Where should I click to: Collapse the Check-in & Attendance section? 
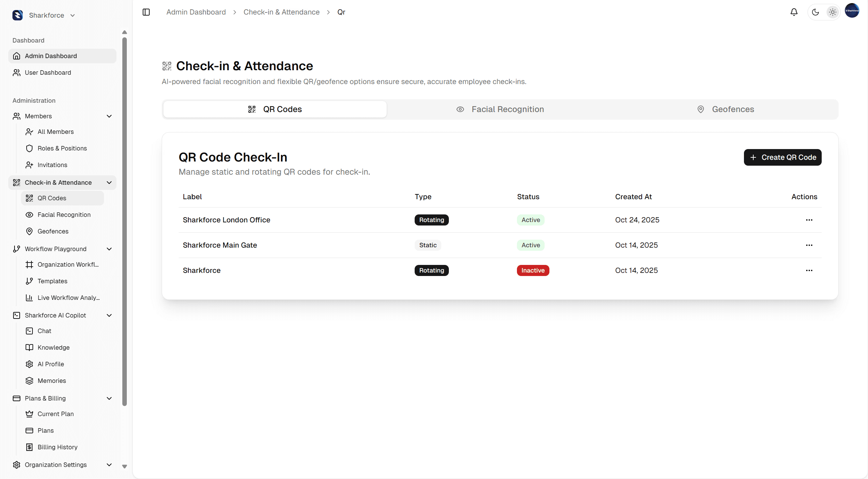[x=109, y=182]
